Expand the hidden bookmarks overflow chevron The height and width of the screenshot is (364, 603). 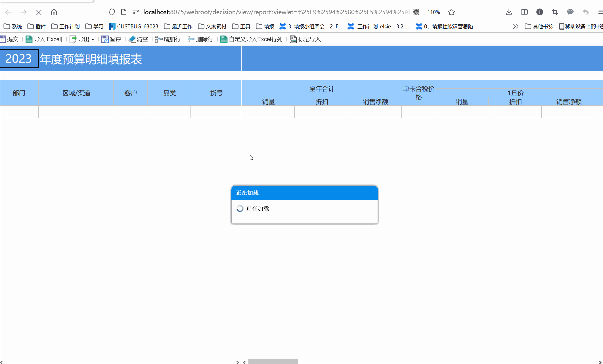click(x=516, y=26)
